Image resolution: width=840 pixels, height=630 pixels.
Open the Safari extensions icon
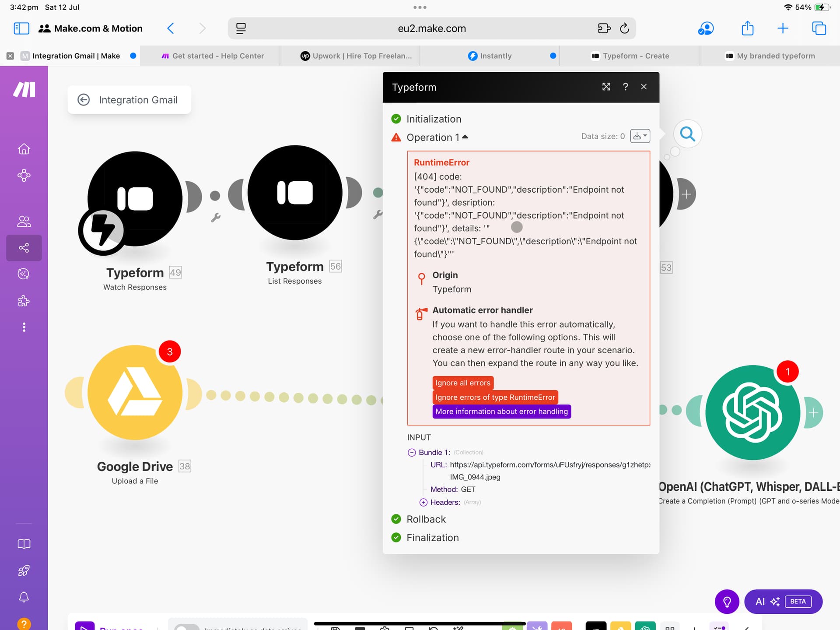[x=604, y=28]
